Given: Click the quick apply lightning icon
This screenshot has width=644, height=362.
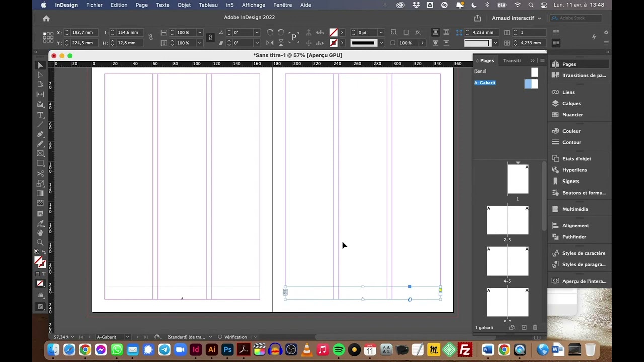Looking at the screenshot, I should click(594, 37).
